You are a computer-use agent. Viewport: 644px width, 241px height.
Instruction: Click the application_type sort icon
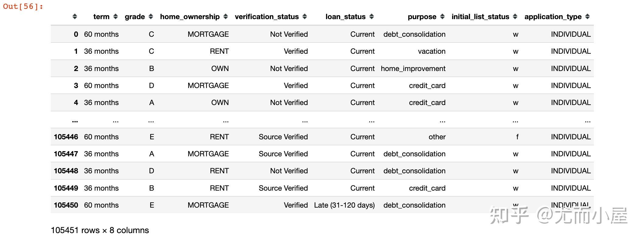click(x=587, y=17)
